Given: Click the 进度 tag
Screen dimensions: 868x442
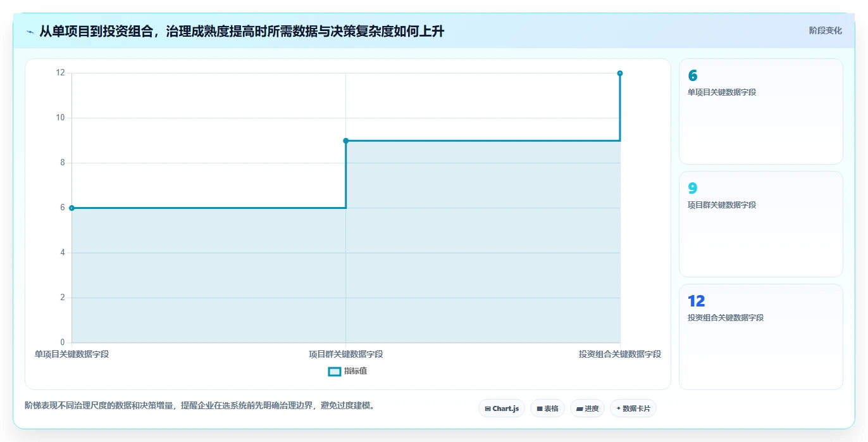Looking at the screenshot, I should point(587,408).
